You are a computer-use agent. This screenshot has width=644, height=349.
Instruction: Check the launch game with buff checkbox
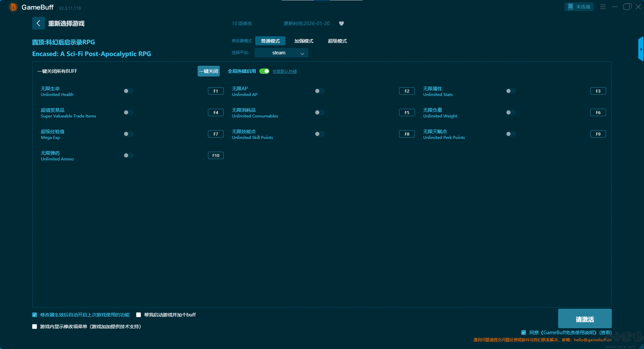point(139,315)
